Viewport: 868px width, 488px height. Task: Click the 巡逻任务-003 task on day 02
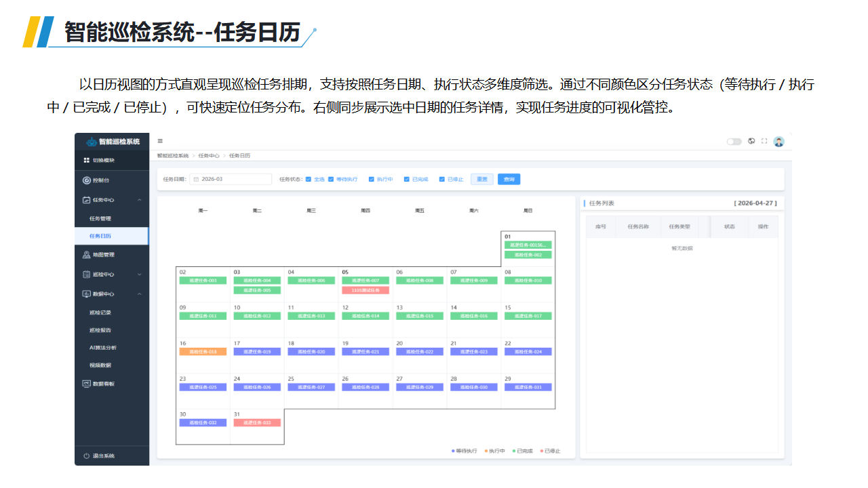203,280
